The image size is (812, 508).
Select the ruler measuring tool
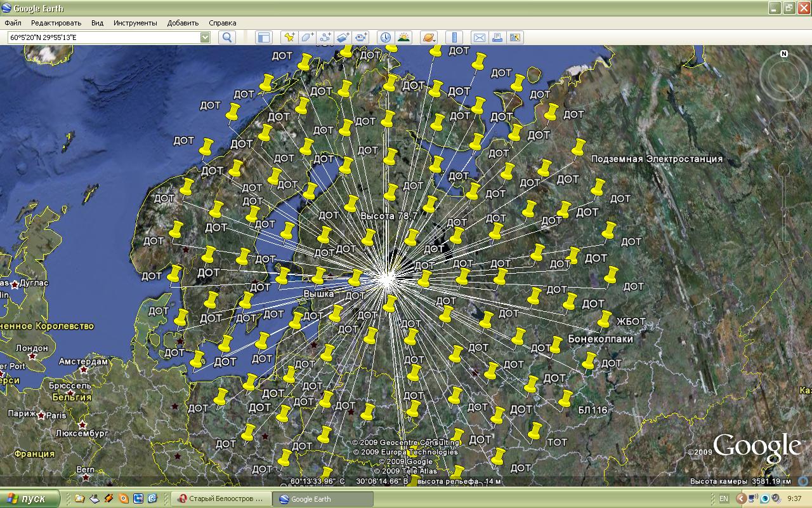click(x=454, y=37)
